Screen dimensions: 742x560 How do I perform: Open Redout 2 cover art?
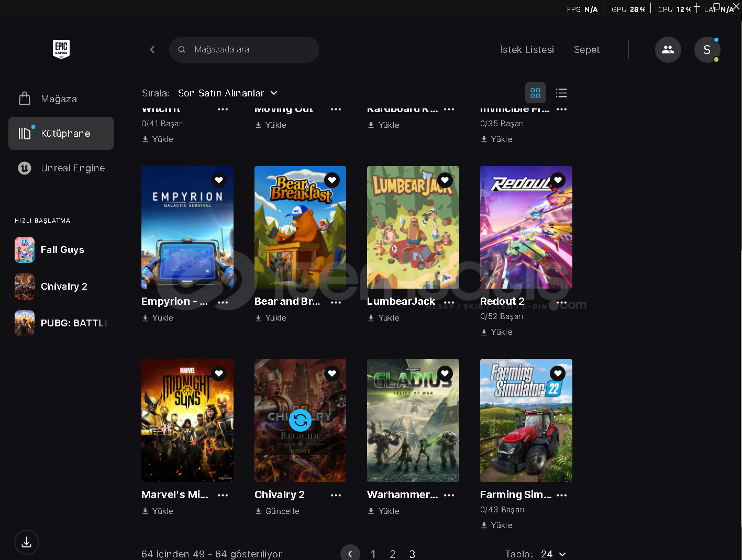pyautogui.click(x=526, y=227)
